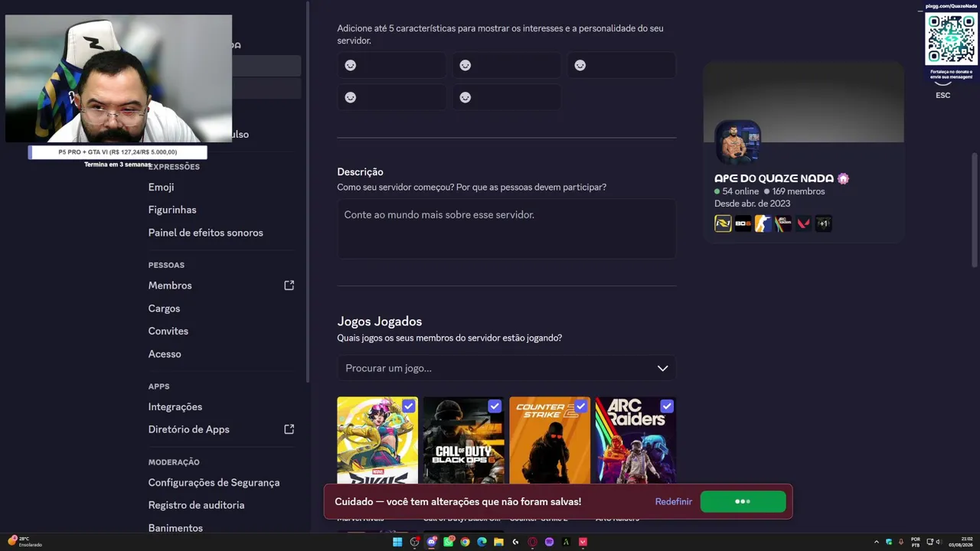Viewport: 980px width, 551px height.
Task: Open emoji picker in the last trait field
Action: [465, 98]
